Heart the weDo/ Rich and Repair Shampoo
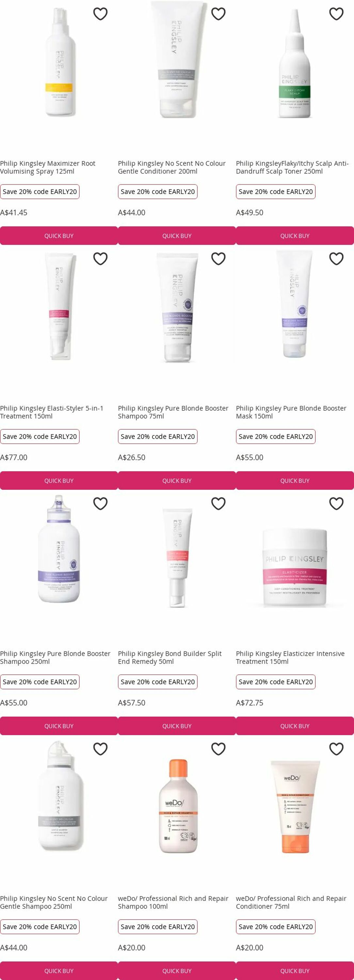Viewport: 354px width, 980px height. (x=218, y=749)
